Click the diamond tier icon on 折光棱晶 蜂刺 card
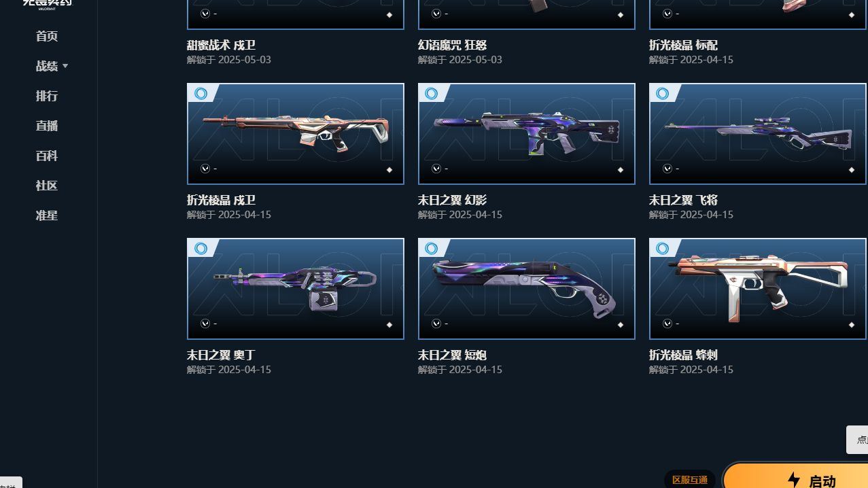 tap(852, 325)
